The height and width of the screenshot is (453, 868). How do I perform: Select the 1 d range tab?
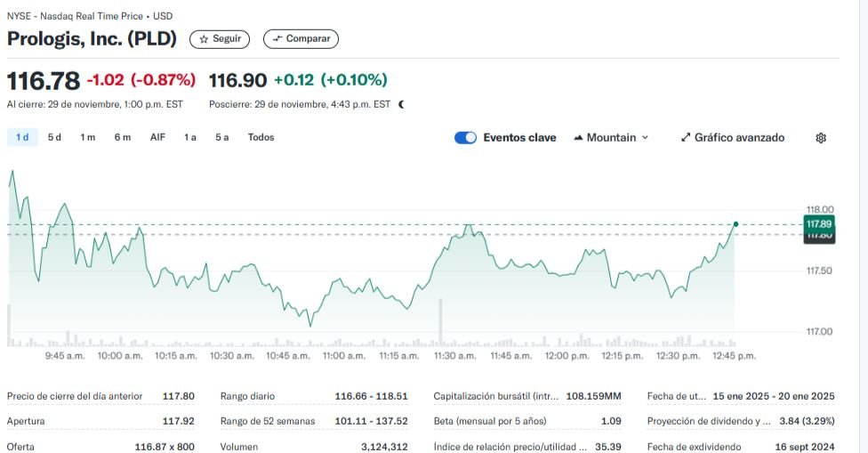(x=22, y=137)
